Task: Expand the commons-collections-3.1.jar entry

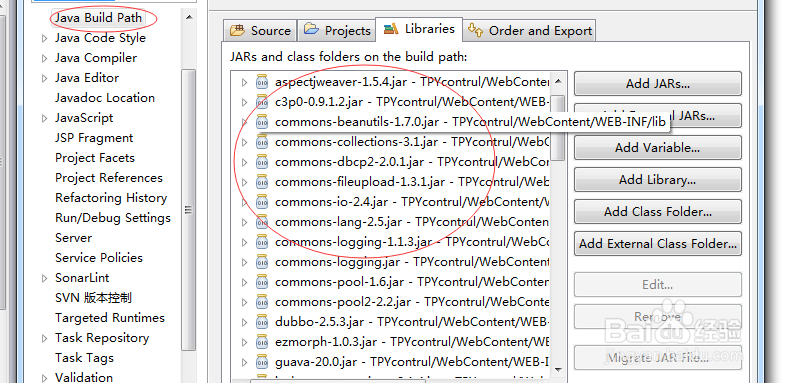Action: [244, 142]
